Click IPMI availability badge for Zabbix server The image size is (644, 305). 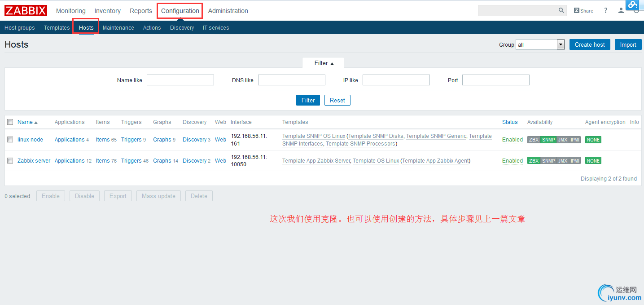coord(575,161)
